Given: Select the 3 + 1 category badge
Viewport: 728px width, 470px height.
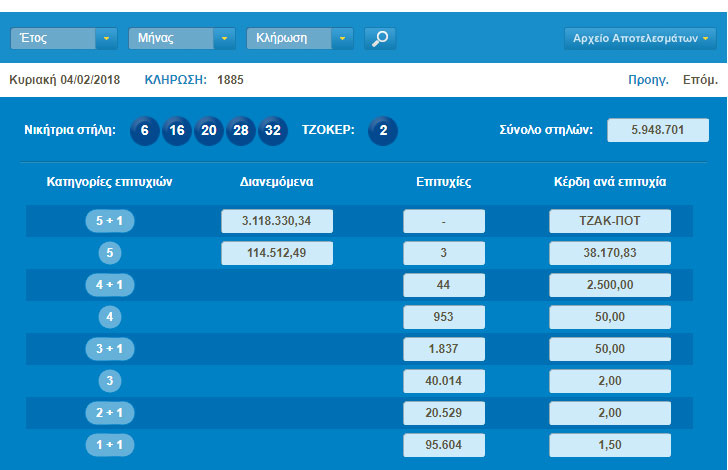Looking at the screenshot, I should click(x=110, y=350).
